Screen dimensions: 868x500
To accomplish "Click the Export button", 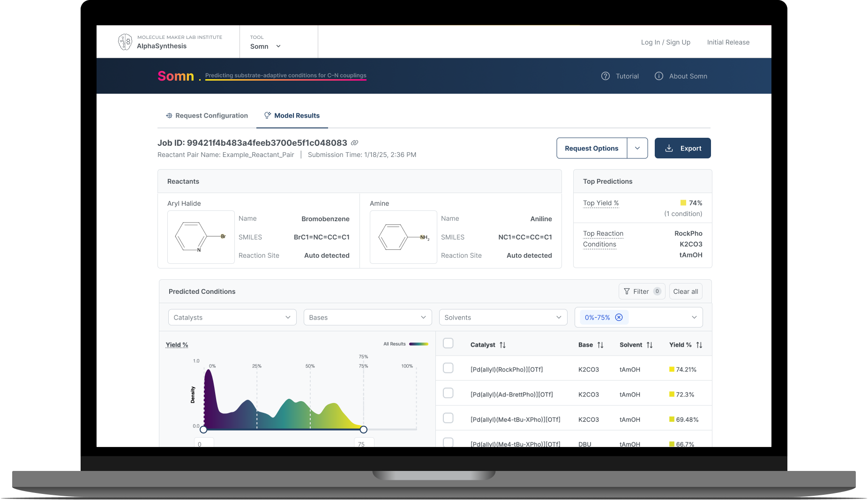I will point(683,148).
